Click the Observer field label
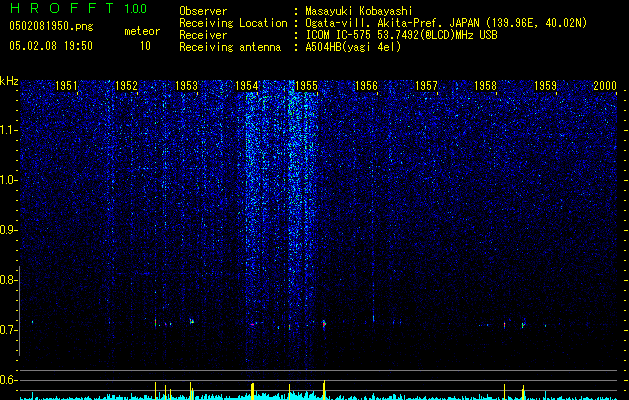Image resolution: width=629 pixels, height=400 pixels. tap(203, 11)
